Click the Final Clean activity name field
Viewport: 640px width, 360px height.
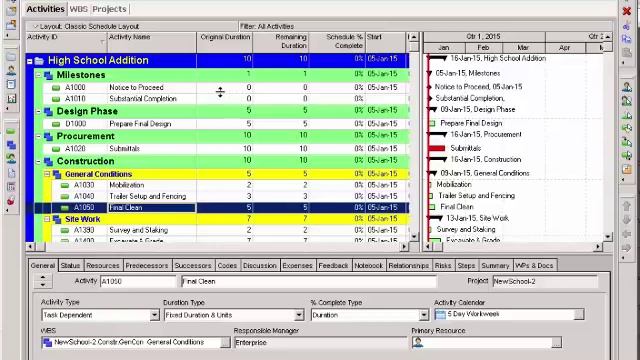(309, 282)
